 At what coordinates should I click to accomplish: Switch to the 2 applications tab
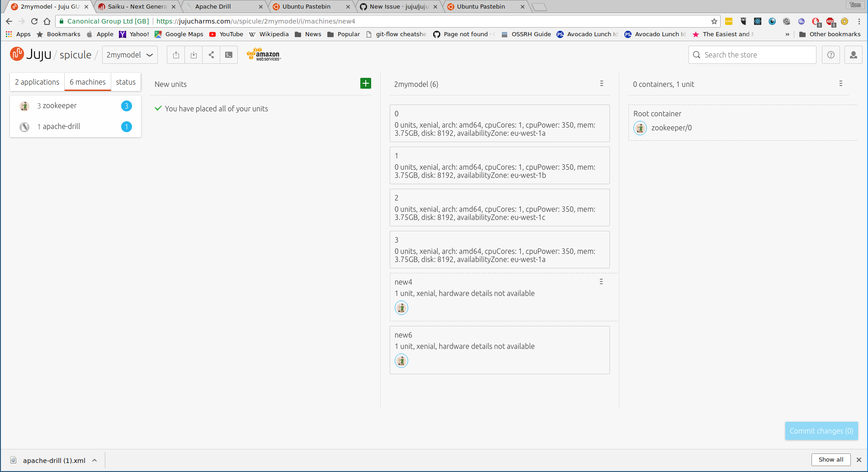(37, 82)
